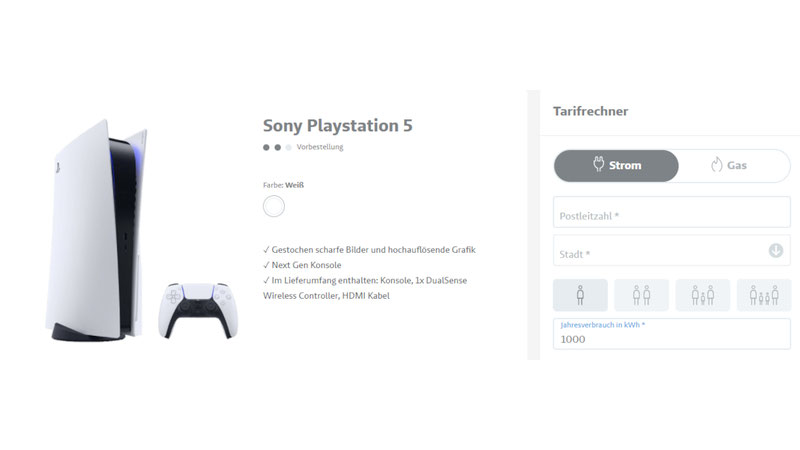Switch tariff calculator to Strom
Viewport: 800px width, 450px height.
[x=616, y=165]
